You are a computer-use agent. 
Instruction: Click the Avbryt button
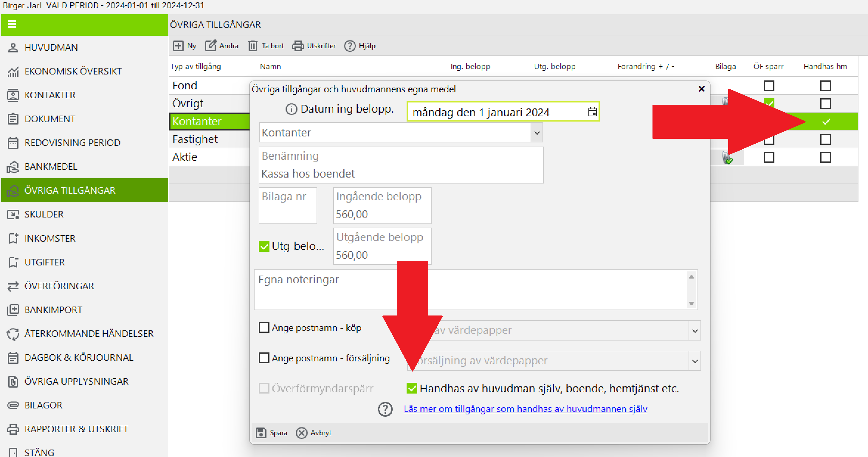(314, 433)
